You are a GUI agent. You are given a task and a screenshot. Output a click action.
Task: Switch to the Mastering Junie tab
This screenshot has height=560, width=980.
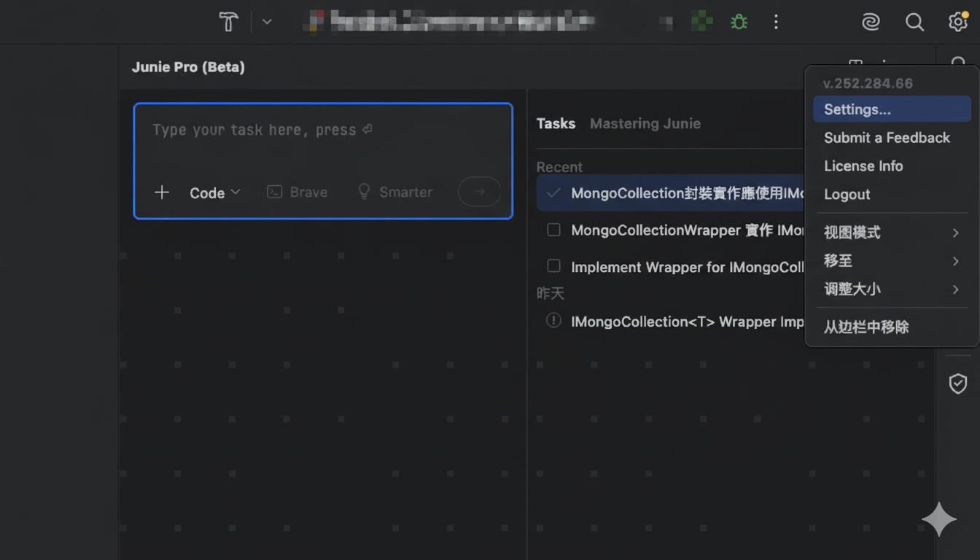point(645,124)
